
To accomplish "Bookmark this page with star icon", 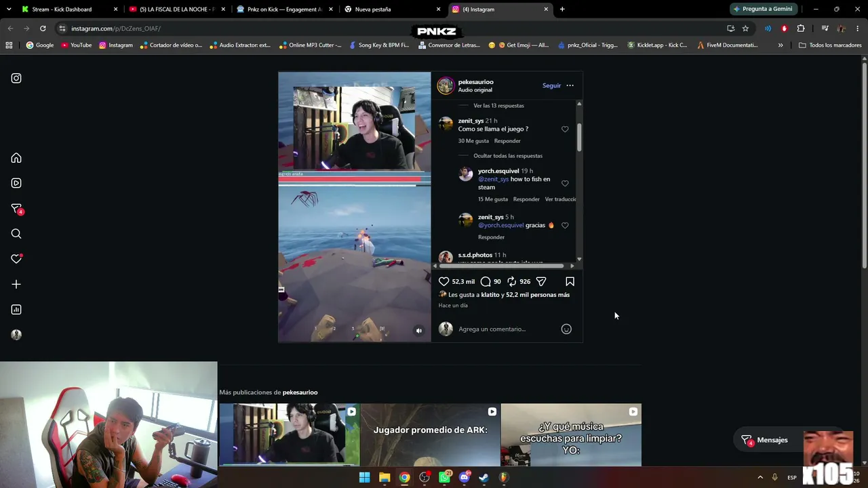I will pyautogui.click(x=745, y=28).
